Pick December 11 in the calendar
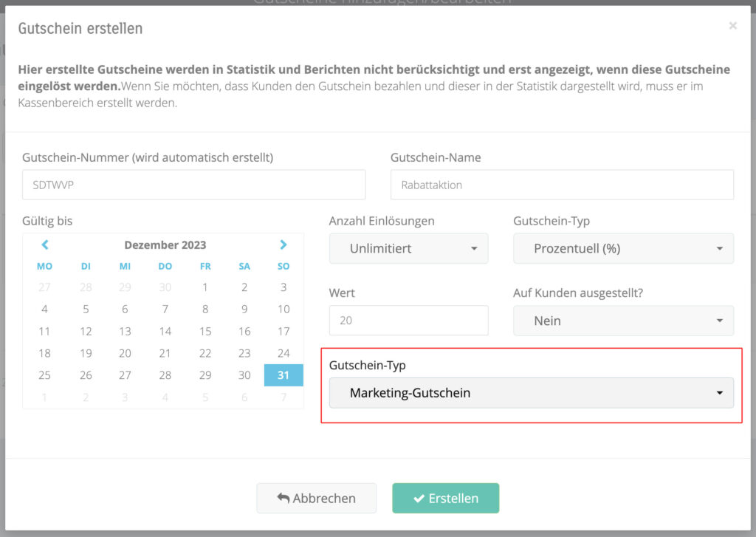 pos(45,332)
